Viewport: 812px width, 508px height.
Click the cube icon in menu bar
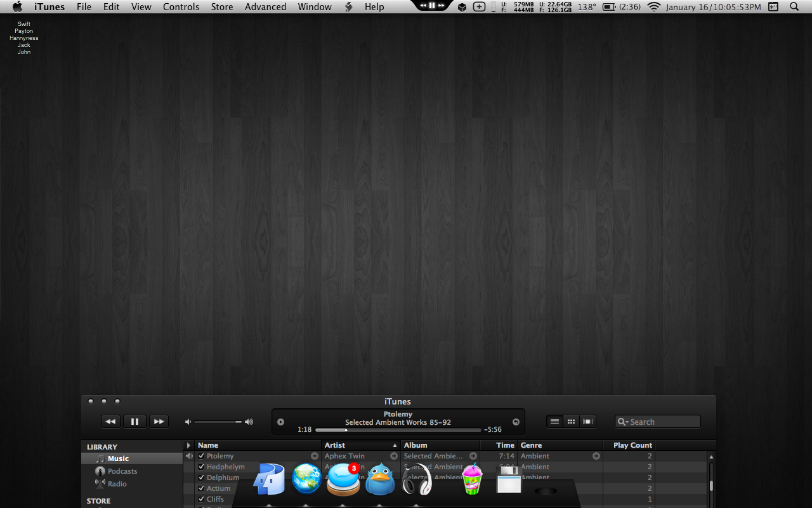(462, 7)
